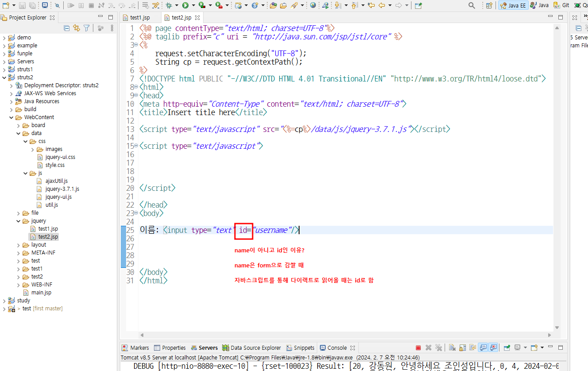This screenshot has width=588, height=371.
Task: Open the Markers tab
Action: tap(135, 348)
